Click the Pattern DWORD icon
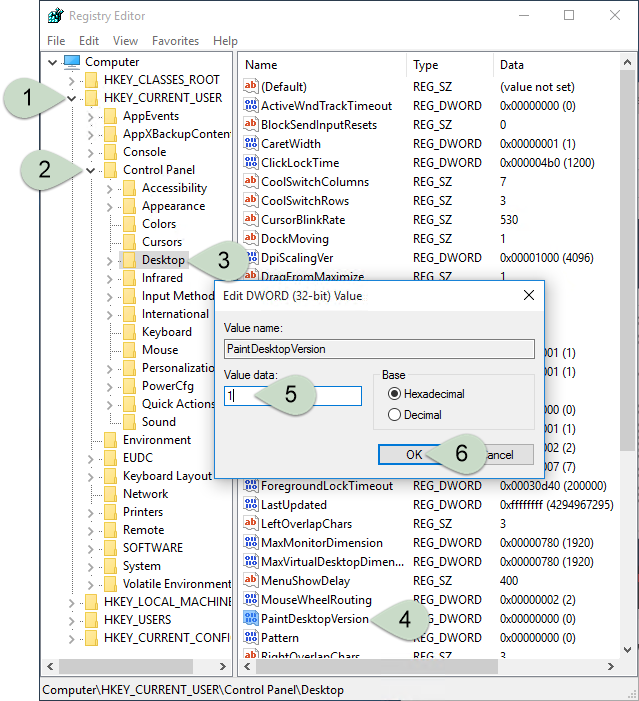The width and height of the screenshot is (639, 701). pyautogui.click(x=250, y=638)
